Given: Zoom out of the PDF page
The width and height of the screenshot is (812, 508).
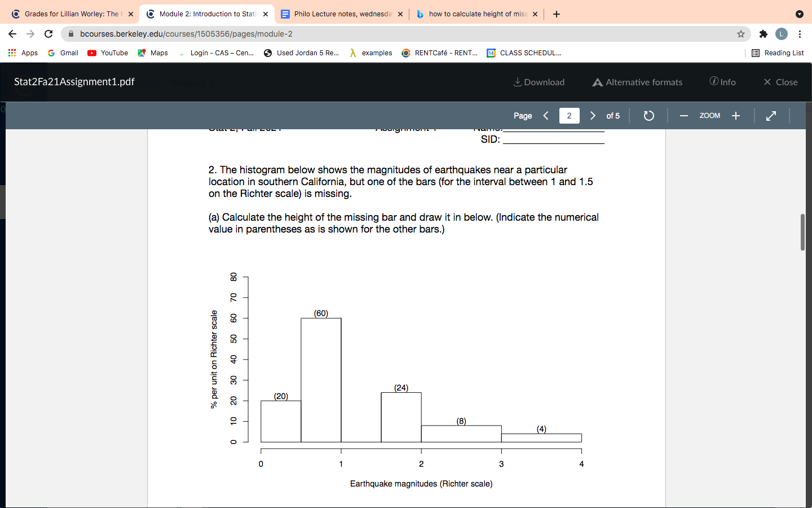Looking at the screenshot, I should [x=683, y=116].
